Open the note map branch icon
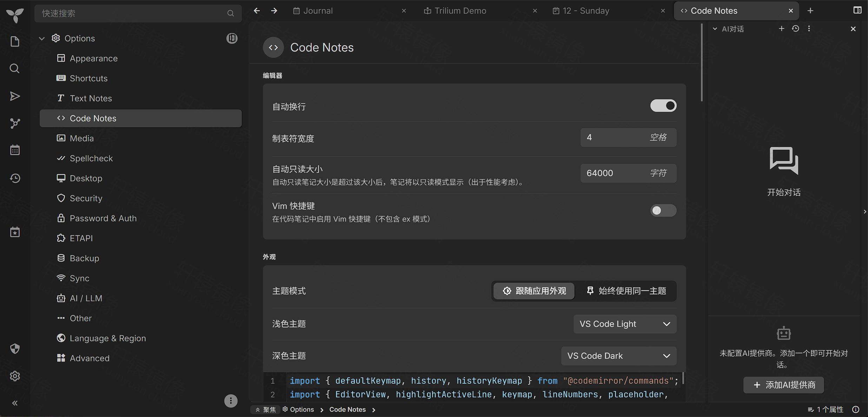Viewport: 868px width, 417px height. [15, 123]
